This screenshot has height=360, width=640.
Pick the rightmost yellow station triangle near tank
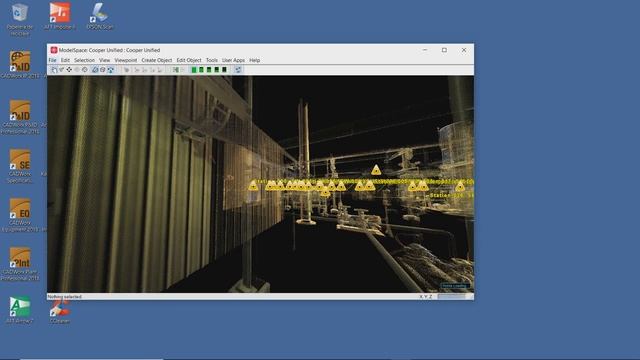pyautogui.click(x=460, y=186)
